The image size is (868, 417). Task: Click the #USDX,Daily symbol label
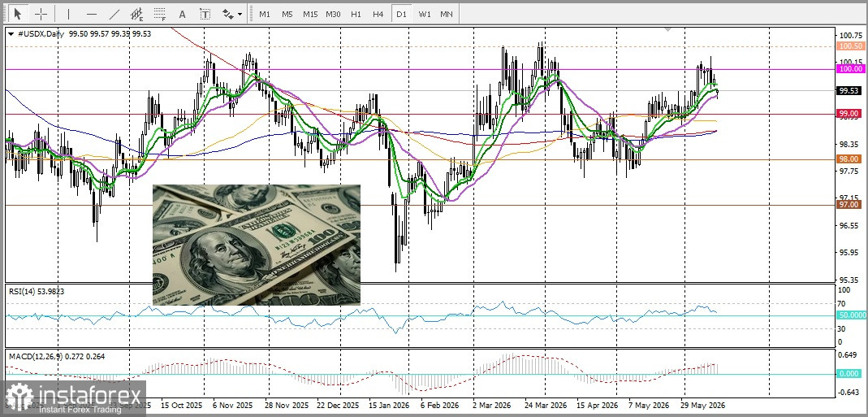pos(40,34)
